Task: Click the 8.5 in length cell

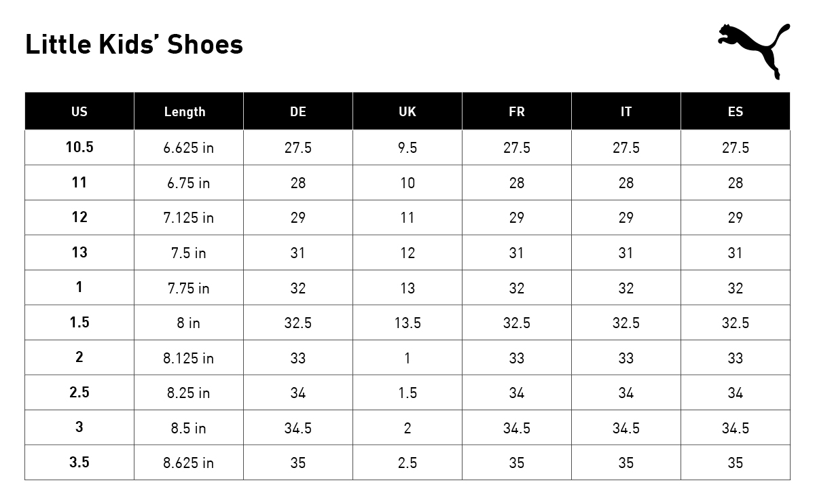Action: pos(188,428)
